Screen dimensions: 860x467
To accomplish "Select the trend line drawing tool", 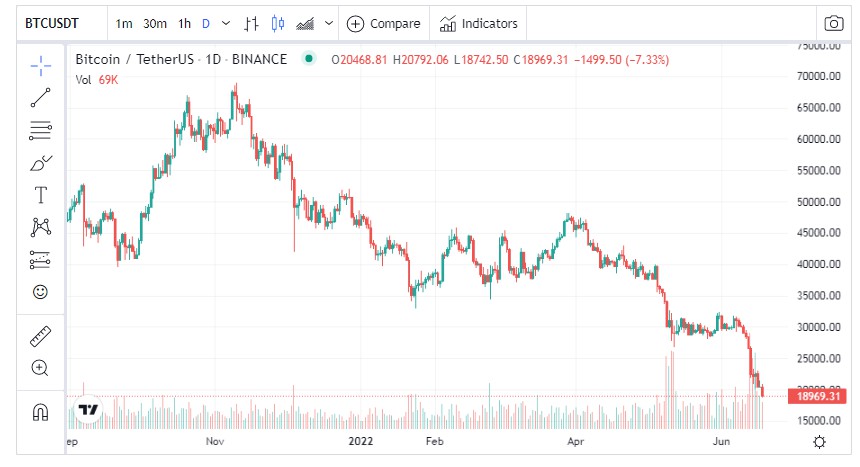I will tap(40, 98).
